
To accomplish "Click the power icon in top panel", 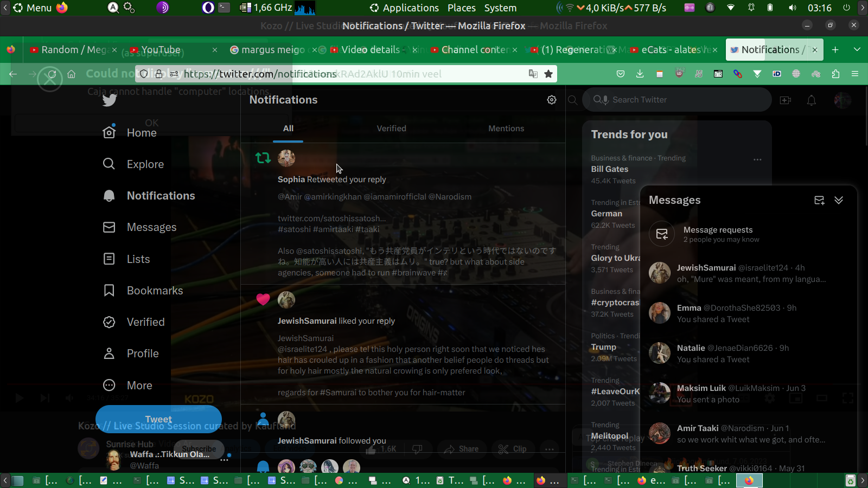I will [846, 8].
